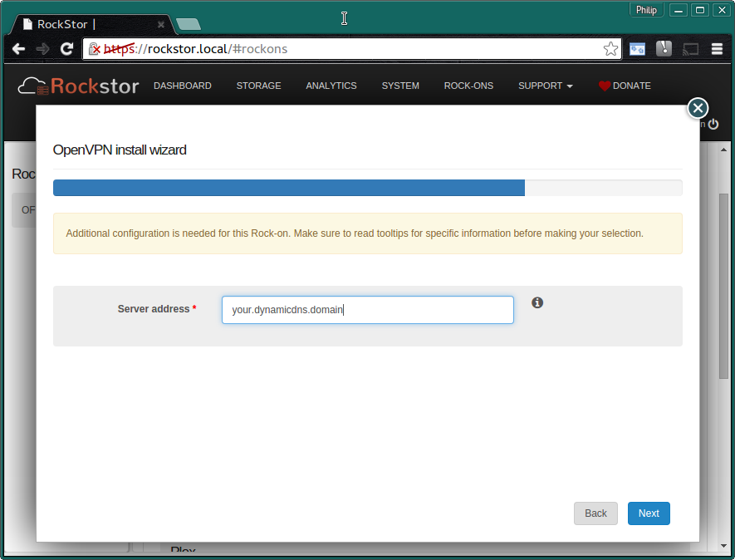Focus the Server address input field

(x=367, y=310)
